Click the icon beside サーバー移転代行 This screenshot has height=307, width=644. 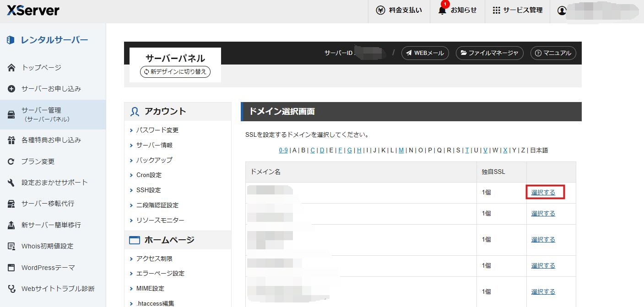coord(11,204)
